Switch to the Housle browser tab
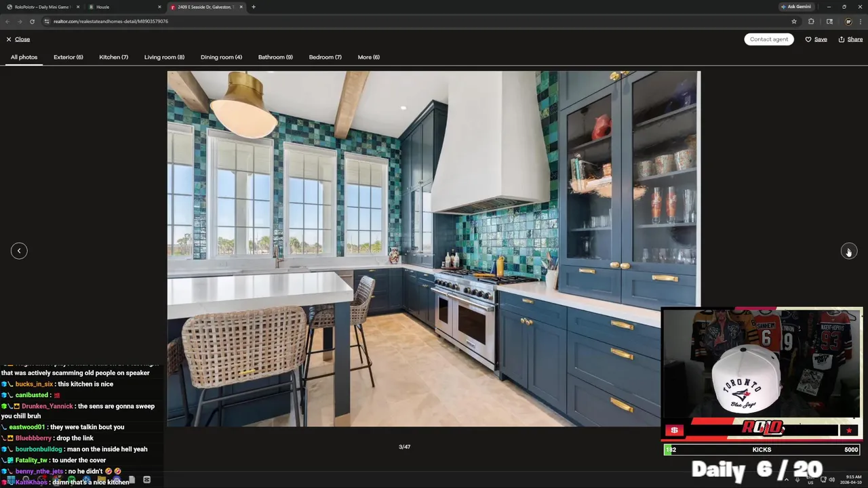The width and height of the screenshot is (868, 488). pyautogui.click(x=125, y=7)
